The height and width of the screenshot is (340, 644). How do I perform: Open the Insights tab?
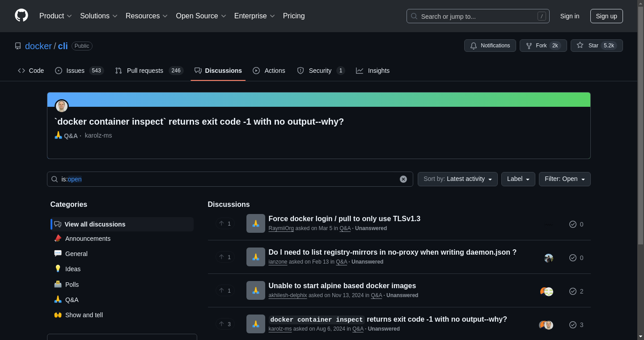[373, 71]
